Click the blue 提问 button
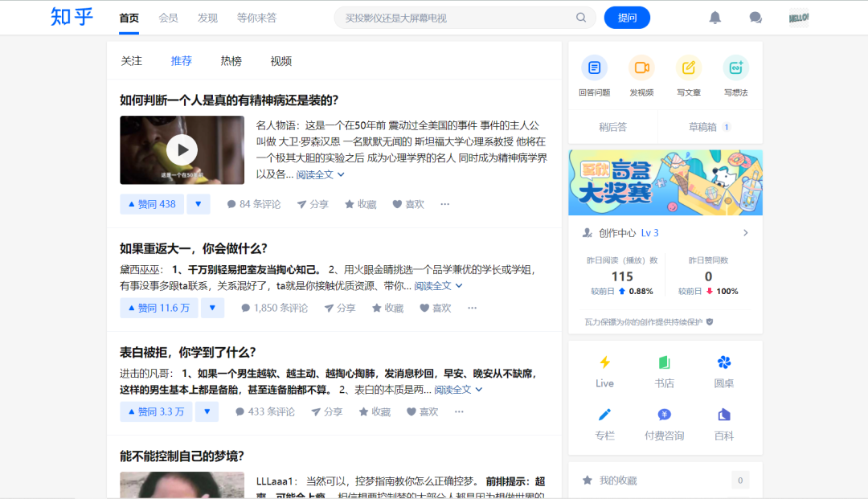Image resolution: width=868 pixels, height=499 pixels. coord(627,18)
